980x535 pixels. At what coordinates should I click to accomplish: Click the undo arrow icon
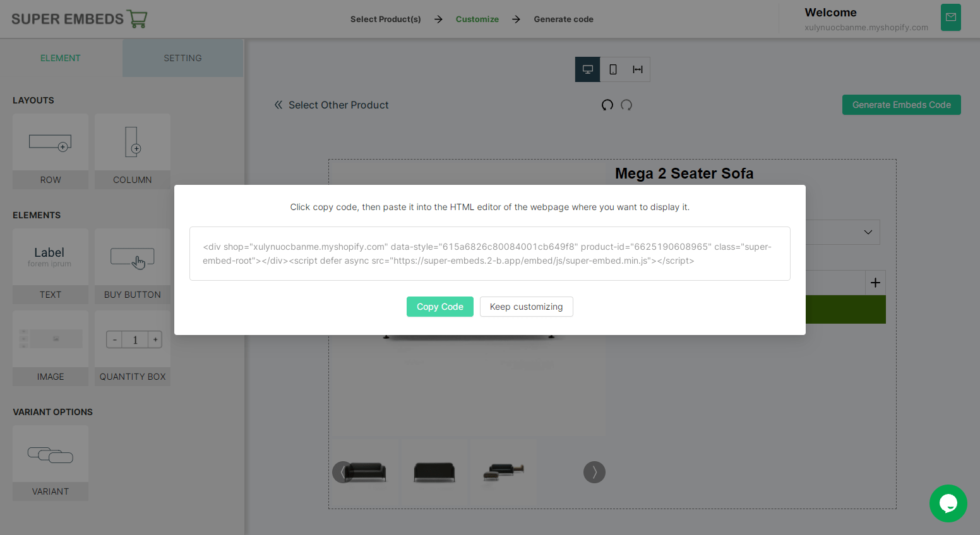(607, 105)
